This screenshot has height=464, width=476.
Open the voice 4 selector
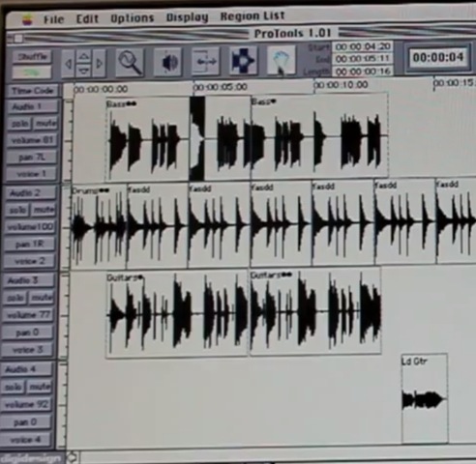point(26,440)
